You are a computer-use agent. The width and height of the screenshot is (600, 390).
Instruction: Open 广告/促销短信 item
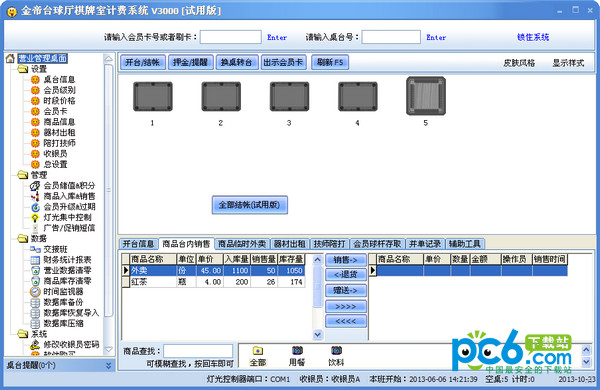click(x=69, y=228)
